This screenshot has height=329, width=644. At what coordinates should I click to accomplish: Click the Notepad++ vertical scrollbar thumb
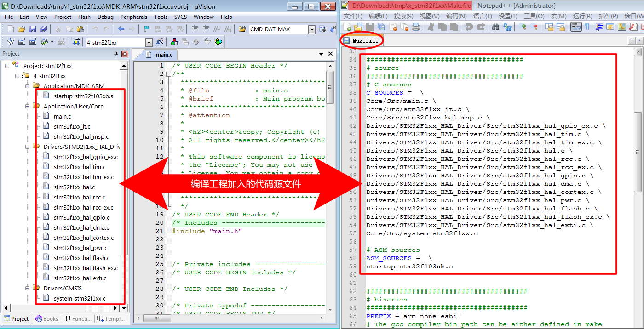(x=638, y=152)
